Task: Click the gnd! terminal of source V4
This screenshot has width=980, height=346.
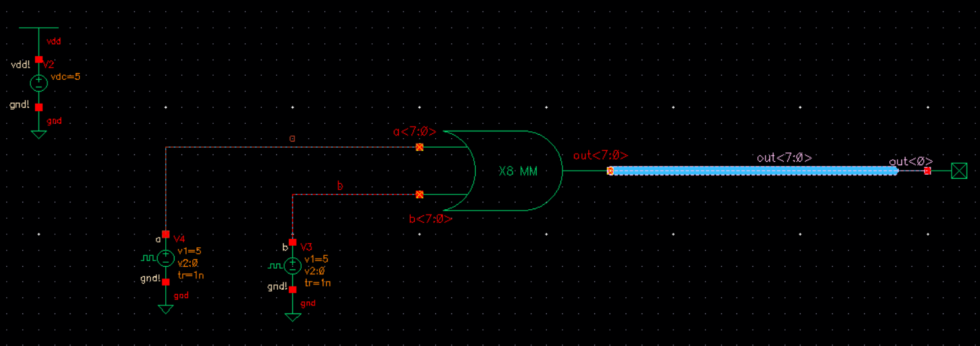Action: point(166,282)
